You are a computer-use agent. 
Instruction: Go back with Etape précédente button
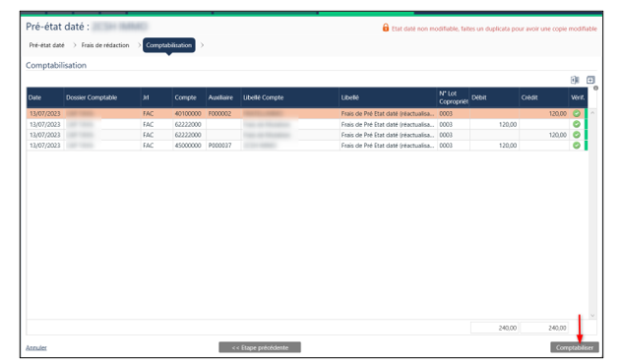(260, 347)
